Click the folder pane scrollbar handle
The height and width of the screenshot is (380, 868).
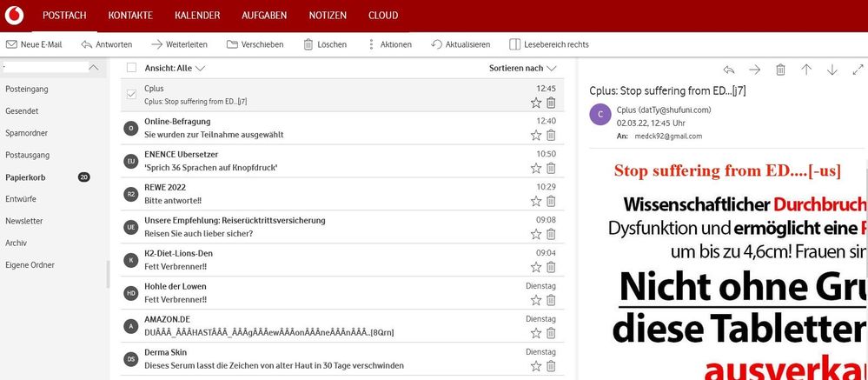point(108,274)
